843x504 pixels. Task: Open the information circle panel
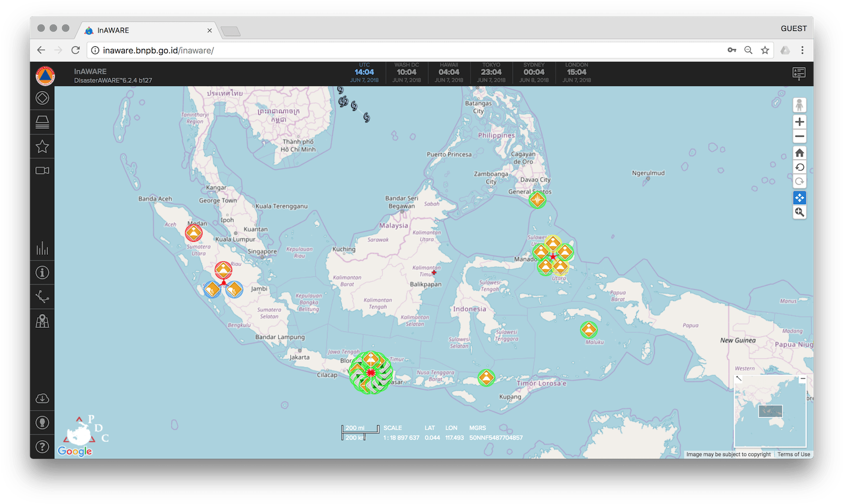42,272
